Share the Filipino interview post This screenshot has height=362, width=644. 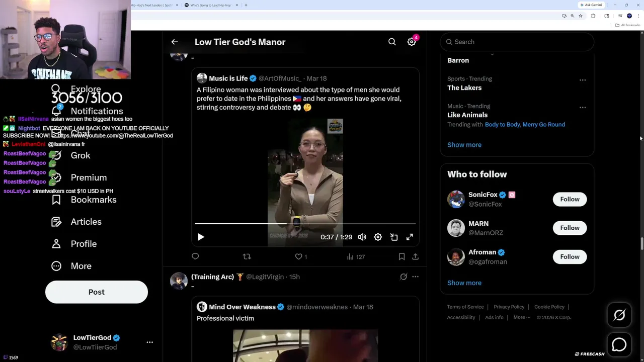[415, 256]
